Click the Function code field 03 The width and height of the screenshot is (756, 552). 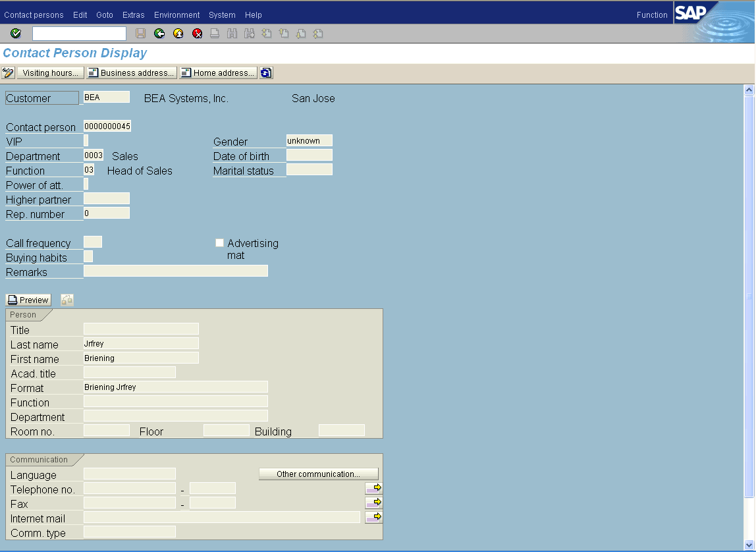click(x=89, y=170)
